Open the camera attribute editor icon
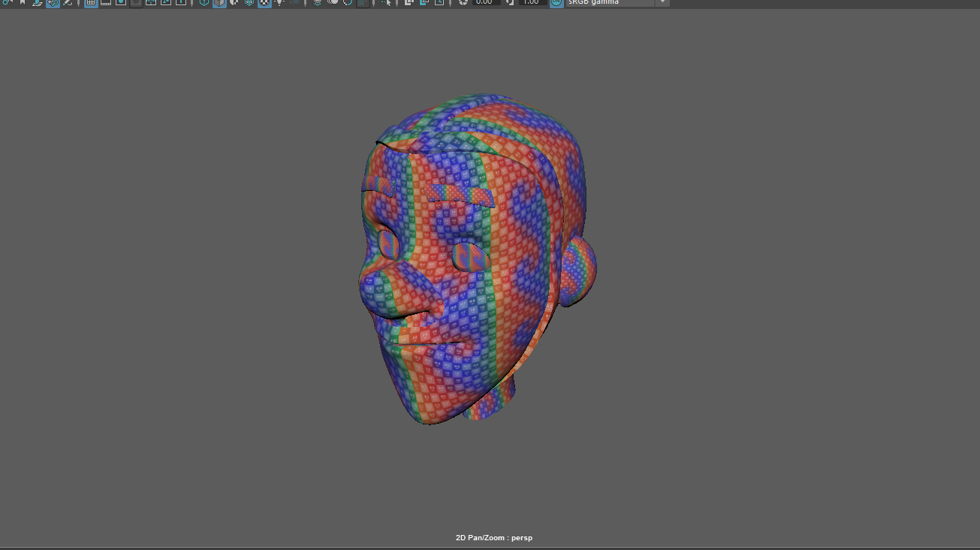 coord(7,3)
